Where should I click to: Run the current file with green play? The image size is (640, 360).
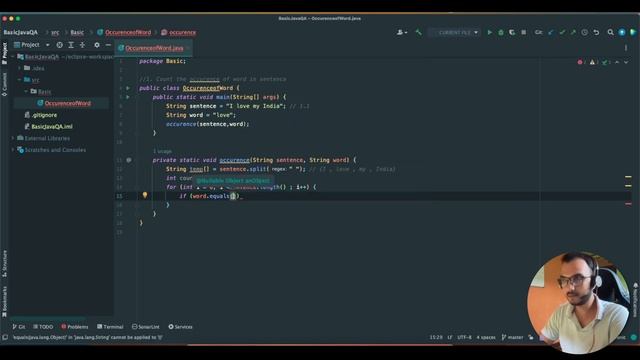(489, 32)
